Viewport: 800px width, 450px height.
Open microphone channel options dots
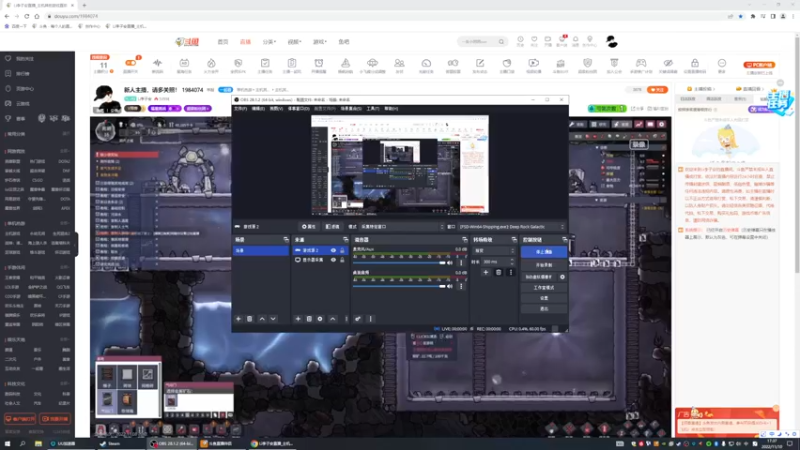point(461,263)
